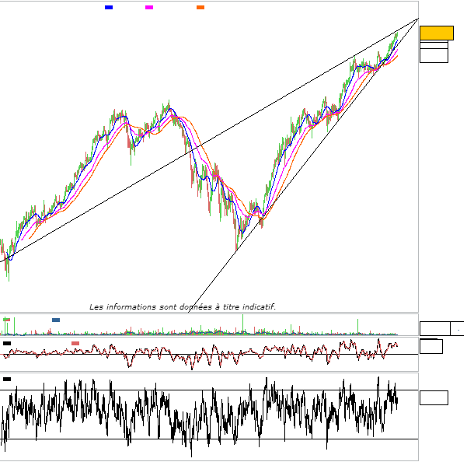Click the small box beside volume value box

(457, 328)
